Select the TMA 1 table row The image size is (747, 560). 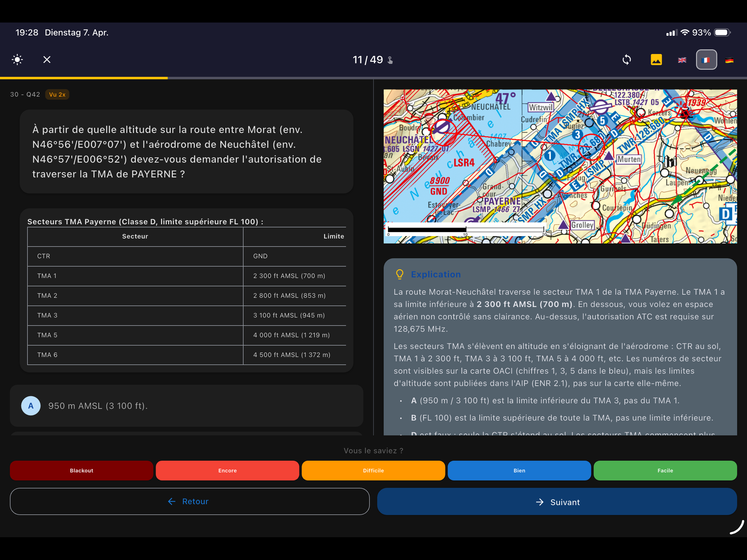[186, 276]
